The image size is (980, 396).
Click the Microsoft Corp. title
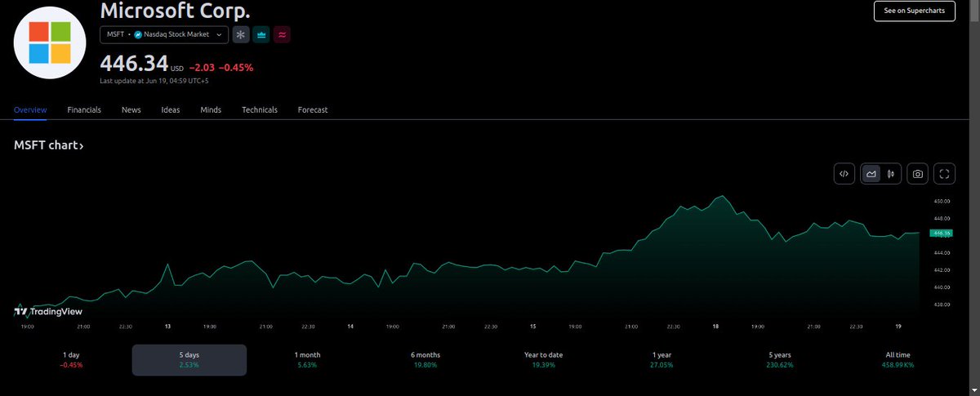175,11
